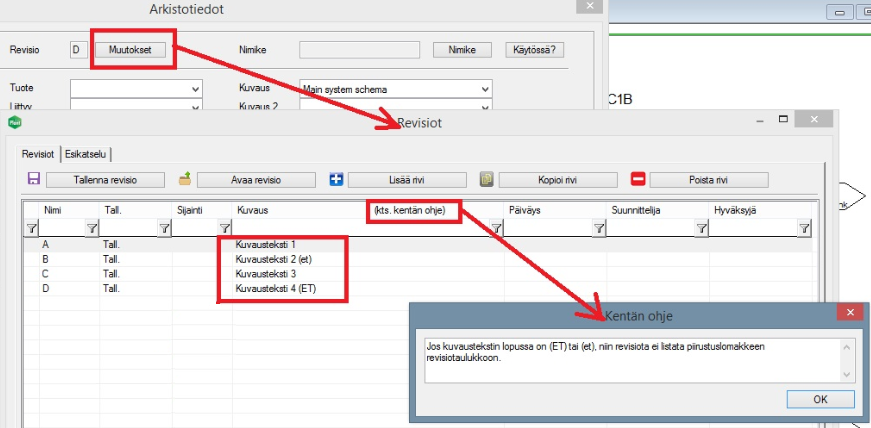Click Avaa revisio button
The width and height of the screenshot is (871, 428).
click(x=256, y=180)
